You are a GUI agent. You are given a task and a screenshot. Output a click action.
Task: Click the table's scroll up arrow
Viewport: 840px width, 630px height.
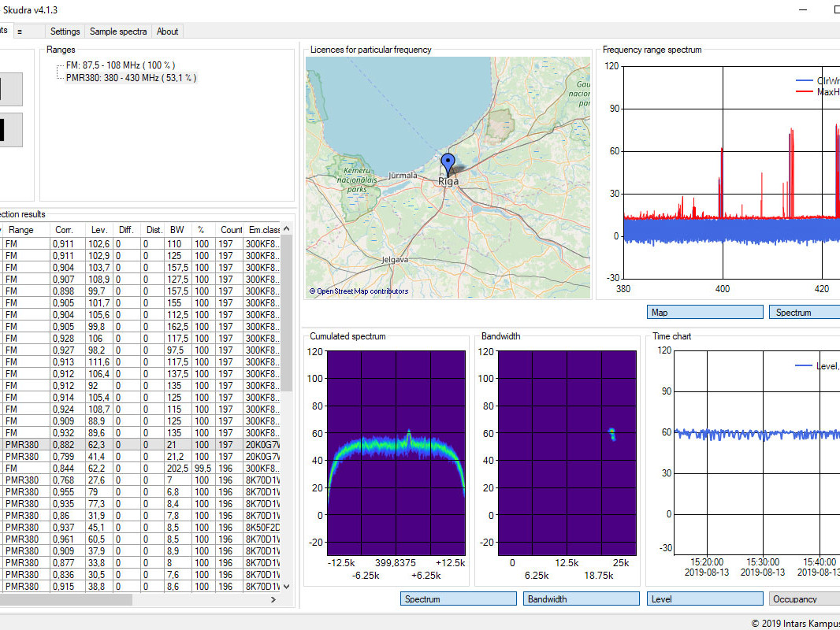point(286,229)
